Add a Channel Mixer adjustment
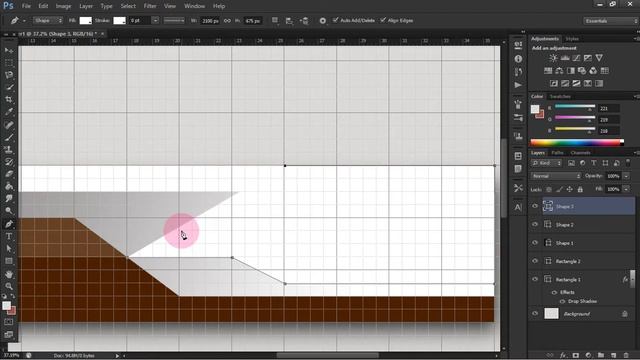 [x=593, y=71]
